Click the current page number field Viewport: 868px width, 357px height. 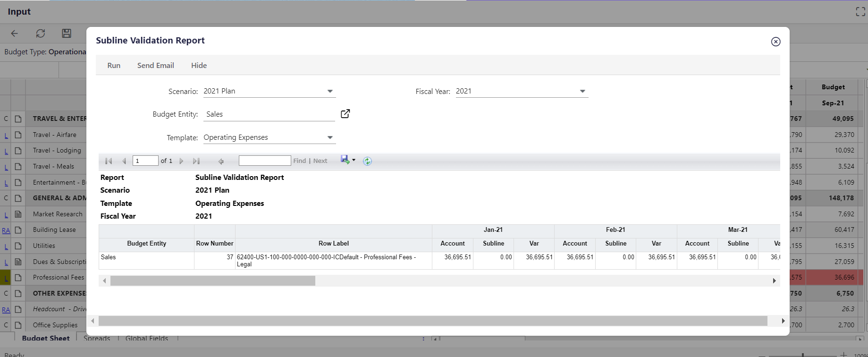pyautogui.click(x=145, y=161)
